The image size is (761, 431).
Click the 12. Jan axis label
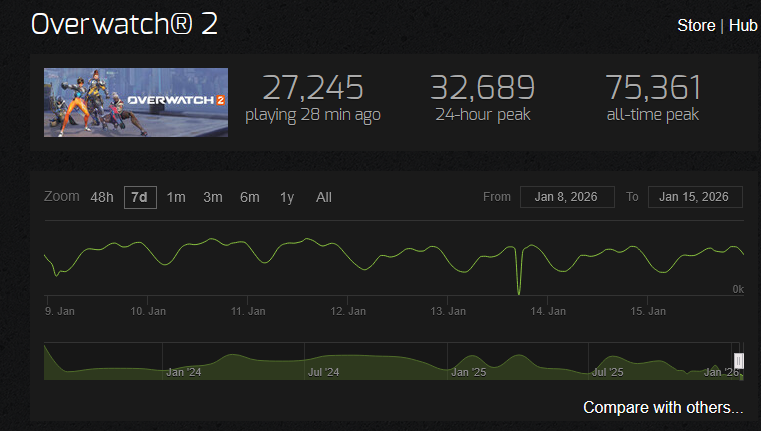click(348, 311)
